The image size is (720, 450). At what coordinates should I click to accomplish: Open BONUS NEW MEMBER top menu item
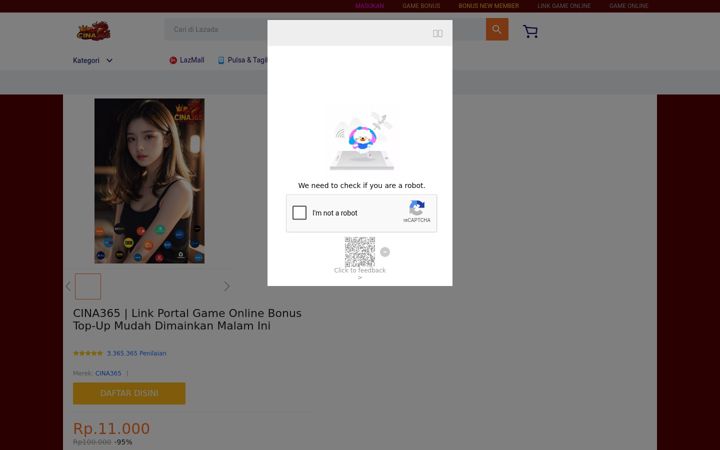point(489,6)
